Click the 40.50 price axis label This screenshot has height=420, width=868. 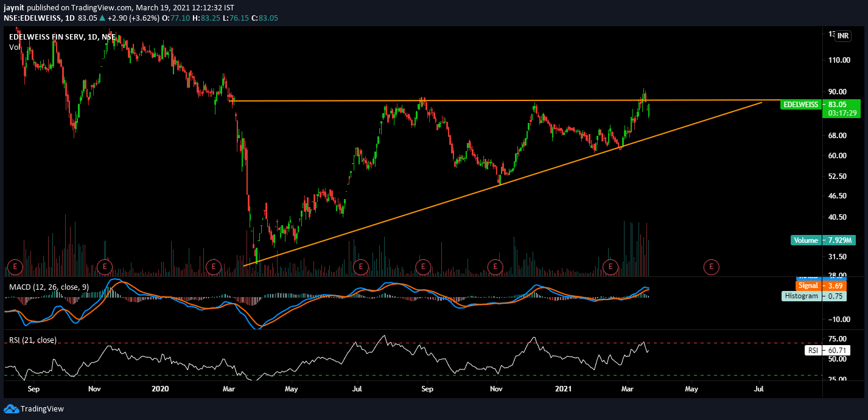click(838, 217)
